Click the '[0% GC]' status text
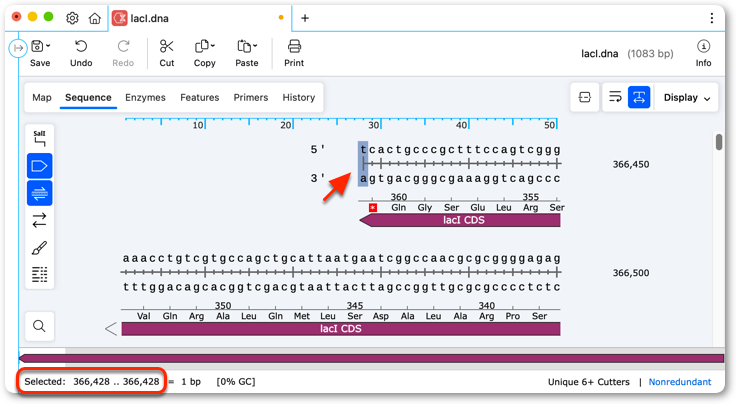This screenshot has width=736, height=404. coord(236,381)
